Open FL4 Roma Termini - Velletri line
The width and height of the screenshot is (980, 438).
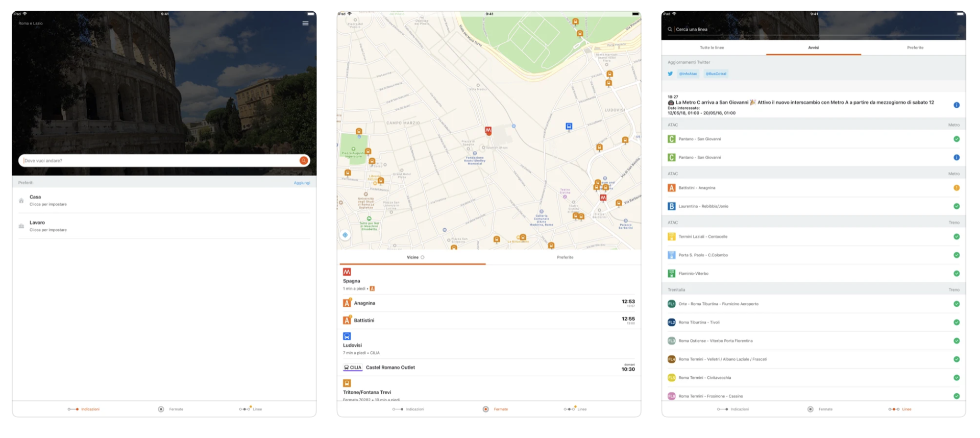(814, 359)
